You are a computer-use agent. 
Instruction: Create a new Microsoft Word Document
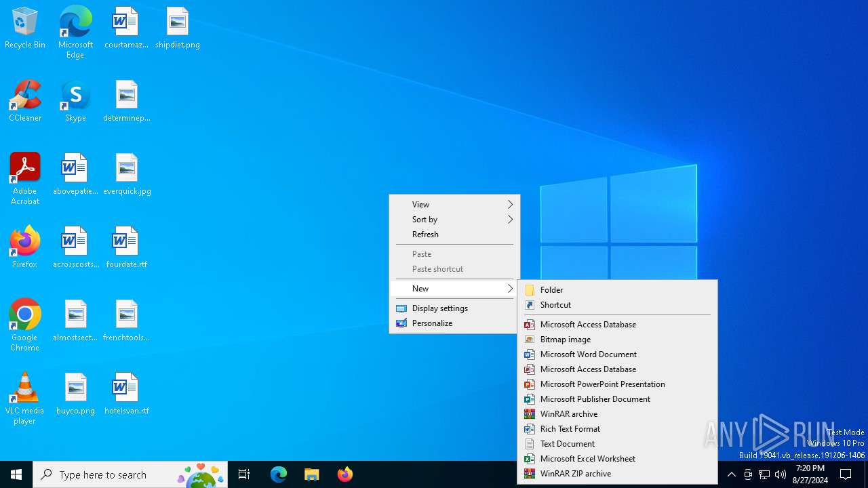617,354
